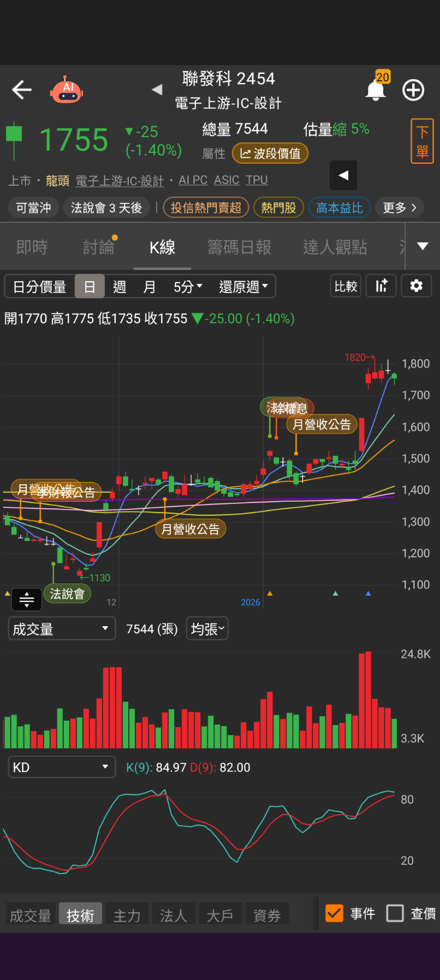Tap the 法說會 event label
440x980 pixels.
(x=67, y=593)
